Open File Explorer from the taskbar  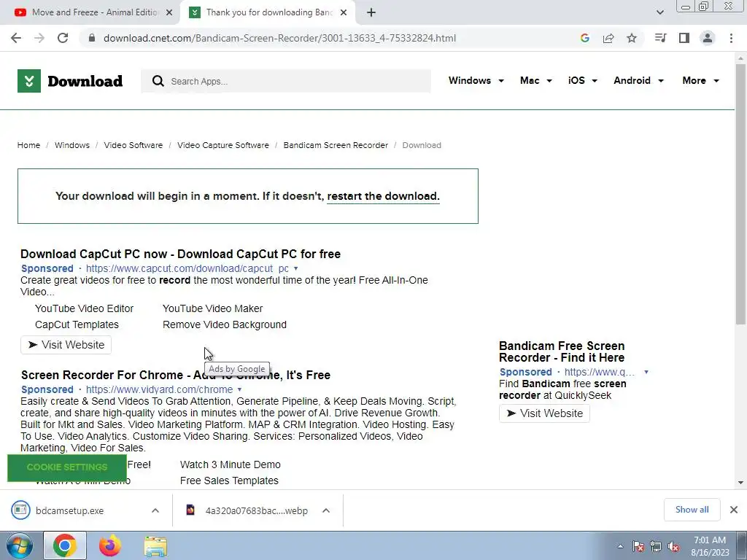[155, 546]
